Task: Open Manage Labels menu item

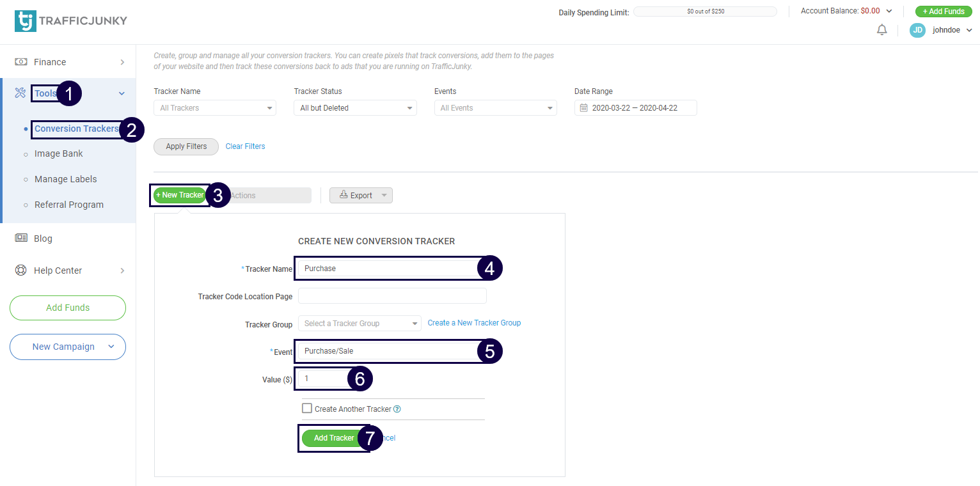Action: [x=66, y=179]
